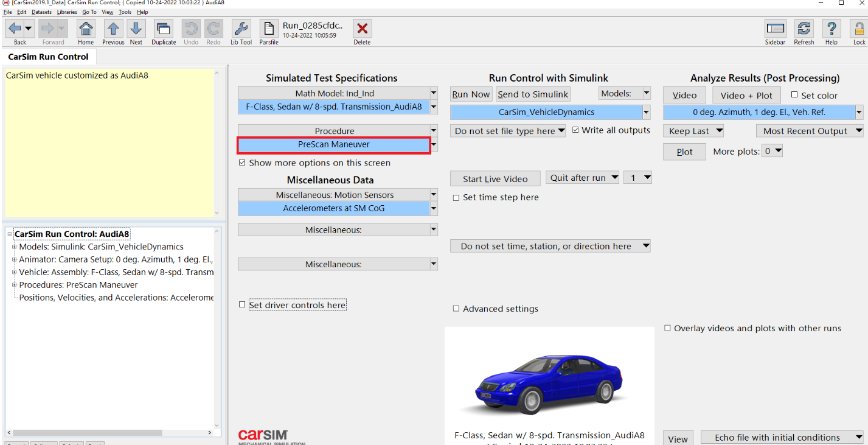Screen dimensions: 868x445
Task: Select the CarSim Run Control tab
Action: 48,57
